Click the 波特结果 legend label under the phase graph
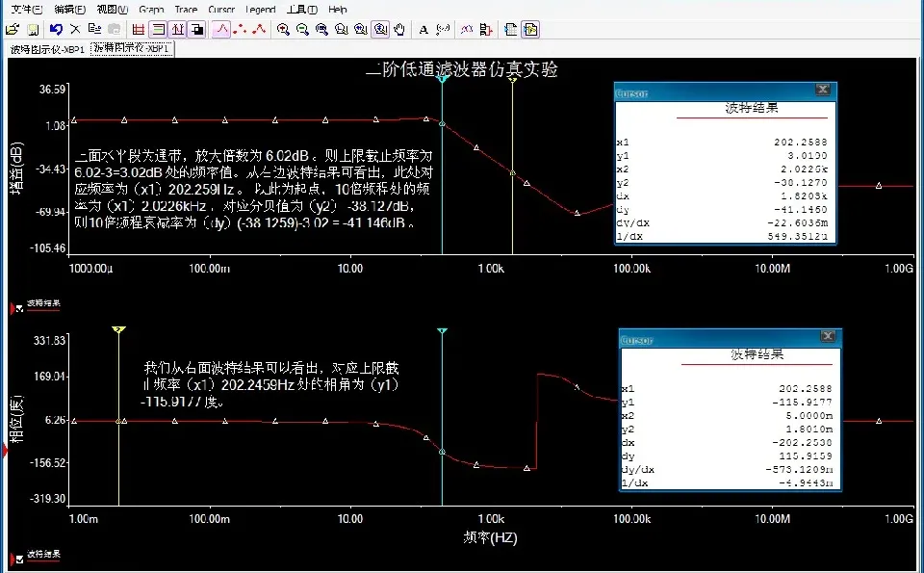Viewport: 924px width, 573px height. click(43, 554)
